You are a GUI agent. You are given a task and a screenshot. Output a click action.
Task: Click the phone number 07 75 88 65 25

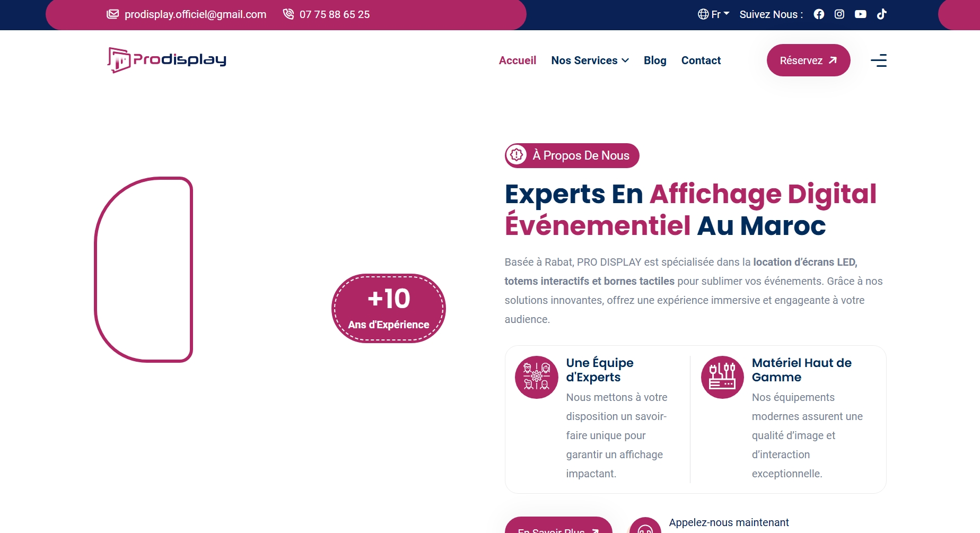(x=335, y=14)
